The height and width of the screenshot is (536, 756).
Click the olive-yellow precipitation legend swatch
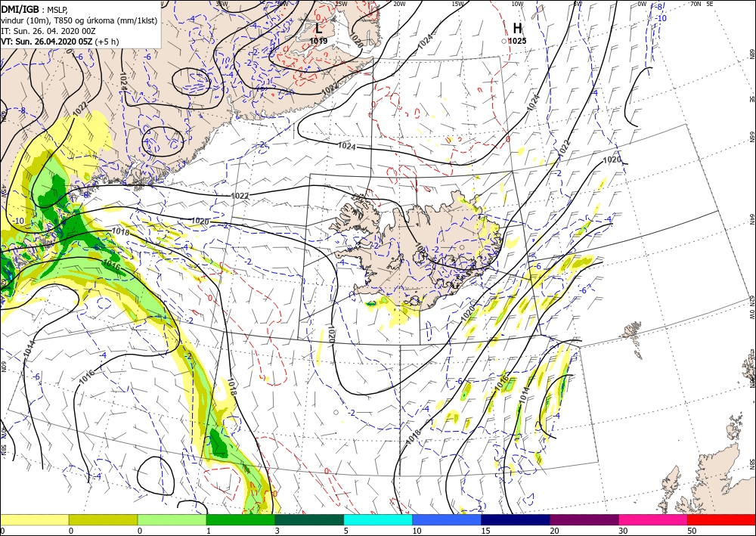[103, 519]
